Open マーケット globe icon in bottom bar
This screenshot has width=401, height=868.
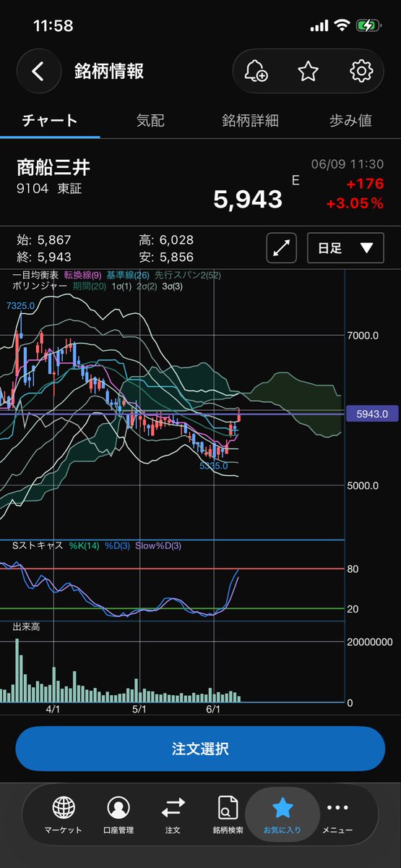(64, 814)
